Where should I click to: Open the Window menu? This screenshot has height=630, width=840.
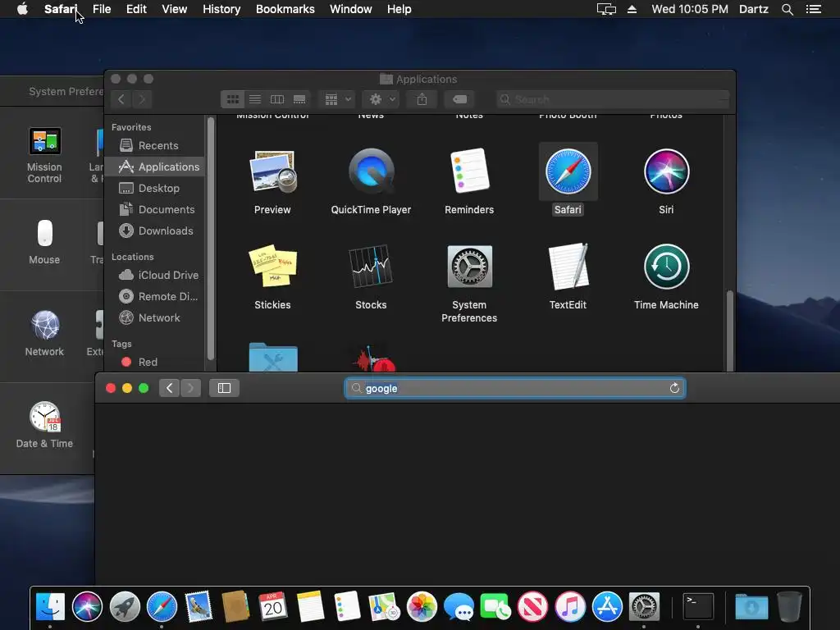(x=351, y=9)
